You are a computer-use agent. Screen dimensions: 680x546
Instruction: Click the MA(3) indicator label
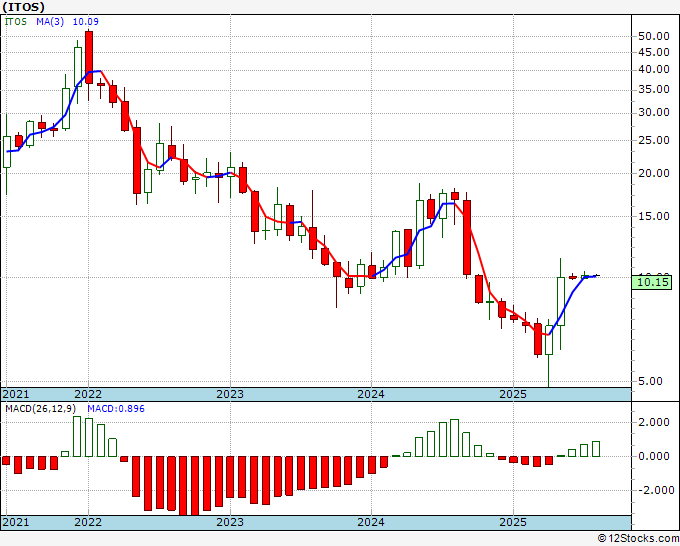(x=50, y=21)
